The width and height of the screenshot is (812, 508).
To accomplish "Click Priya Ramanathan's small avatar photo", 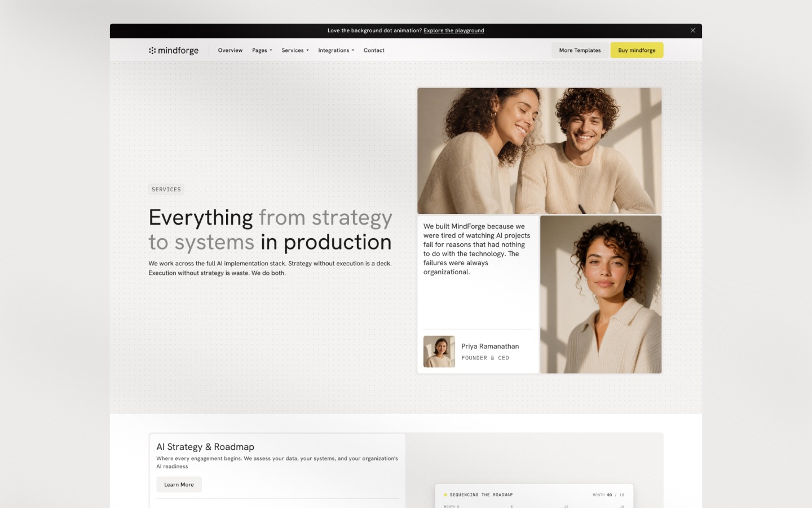I will pyautogui.click(x=439, y=352).
